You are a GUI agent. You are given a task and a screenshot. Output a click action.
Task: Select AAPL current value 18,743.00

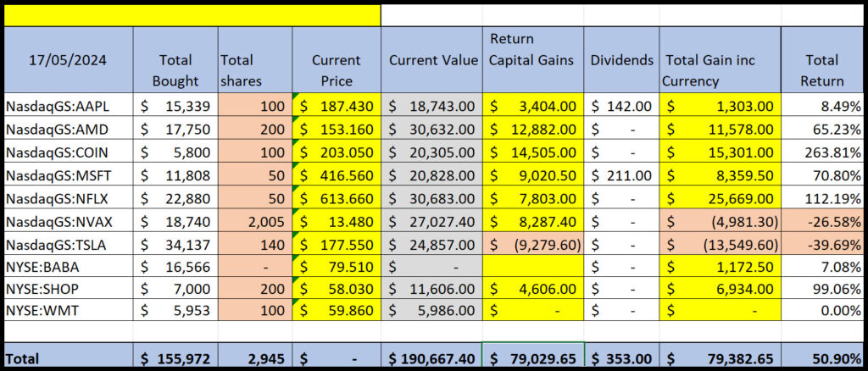click(x=431, y=104)
